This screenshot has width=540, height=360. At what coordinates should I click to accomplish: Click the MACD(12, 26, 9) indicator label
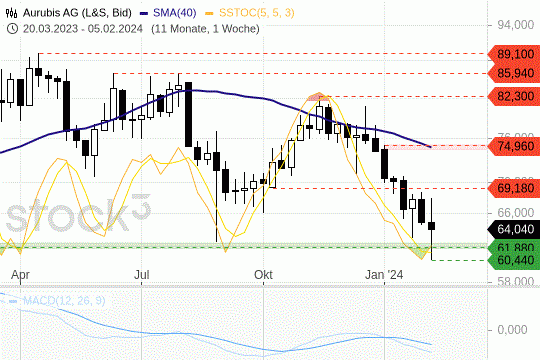coord(64,301)
